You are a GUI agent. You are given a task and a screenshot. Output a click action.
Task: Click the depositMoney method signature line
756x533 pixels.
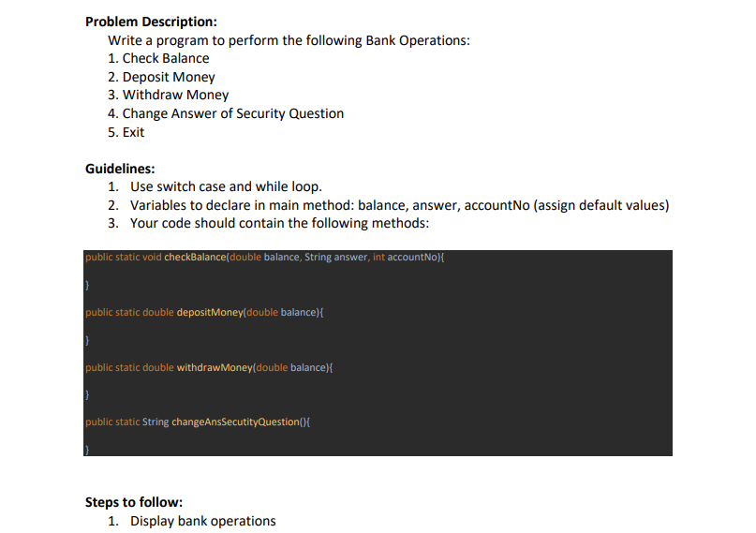pos(204,312)
